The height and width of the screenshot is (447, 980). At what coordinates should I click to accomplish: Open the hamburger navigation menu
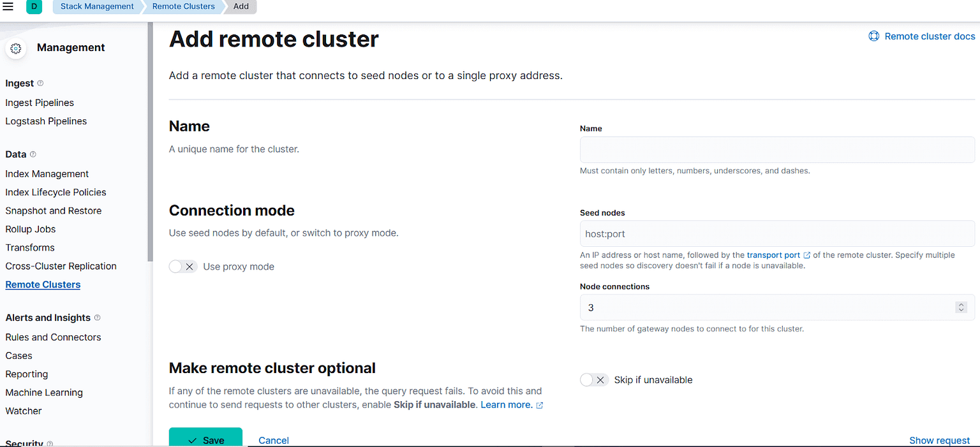[x=8, y=7]
